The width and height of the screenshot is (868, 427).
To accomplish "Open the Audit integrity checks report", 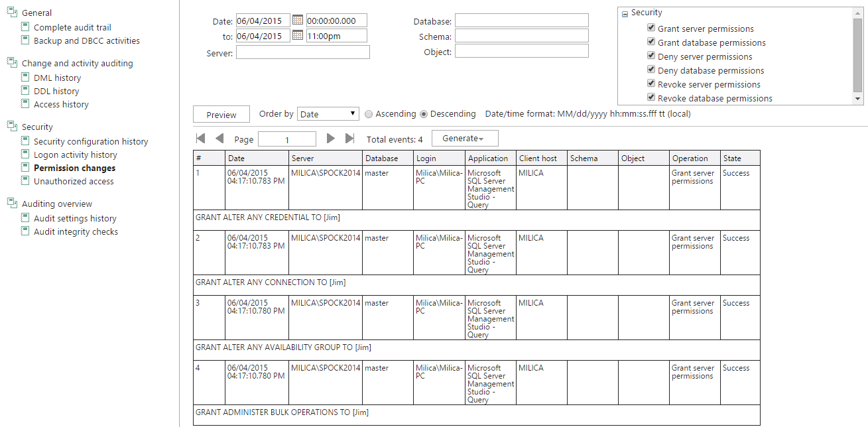I will tap(76, 231).
